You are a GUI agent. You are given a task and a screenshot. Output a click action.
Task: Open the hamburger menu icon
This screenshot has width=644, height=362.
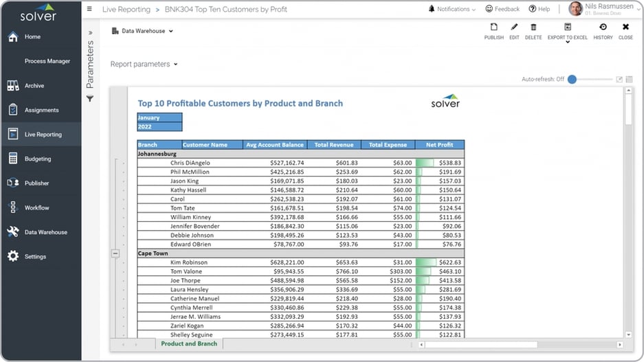89,10
